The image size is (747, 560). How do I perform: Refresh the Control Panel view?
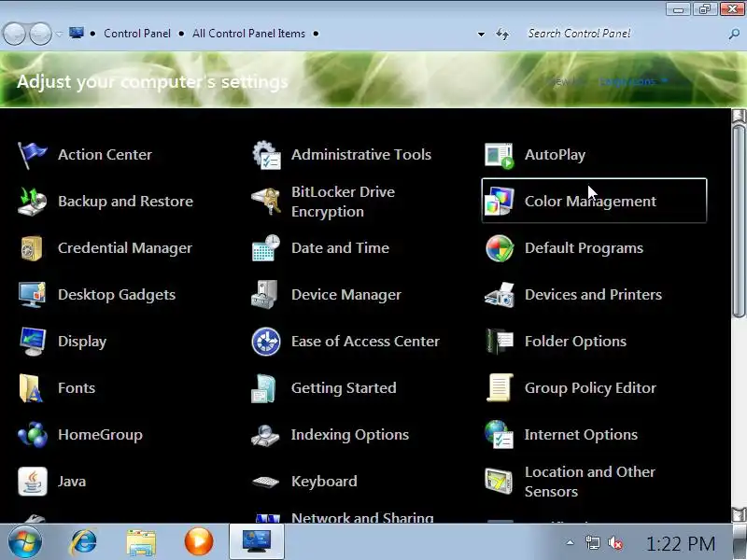pyautogui.click(x=502, y=34)
